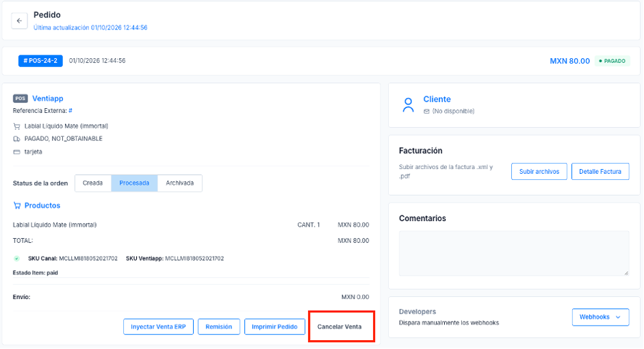The image size is (644, 349).
Task: Open the Webhooks dropdown
Action: (600, 318)
